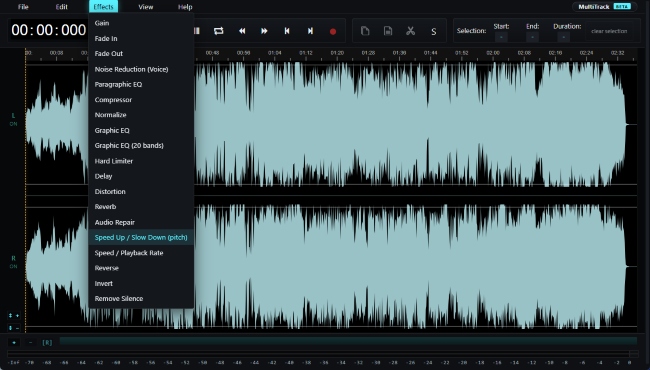Open the Graphic EQ effect
The width and height of the screenshot is (650, 370).
tap(141, 131)
